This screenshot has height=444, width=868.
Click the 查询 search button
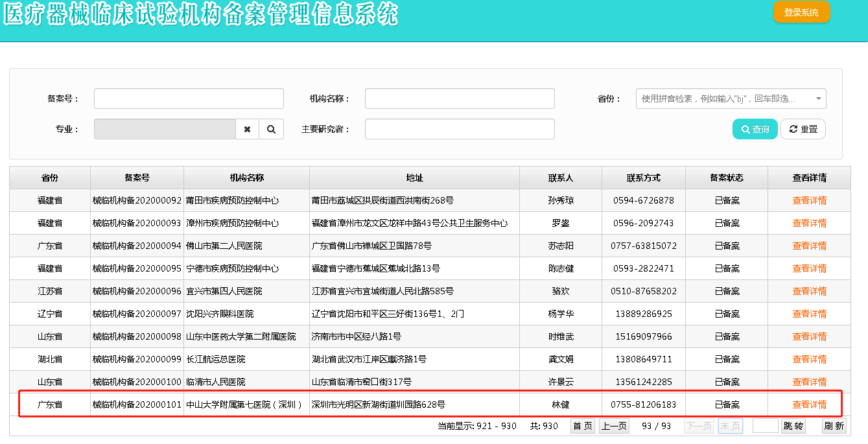(x=755, y=129)
